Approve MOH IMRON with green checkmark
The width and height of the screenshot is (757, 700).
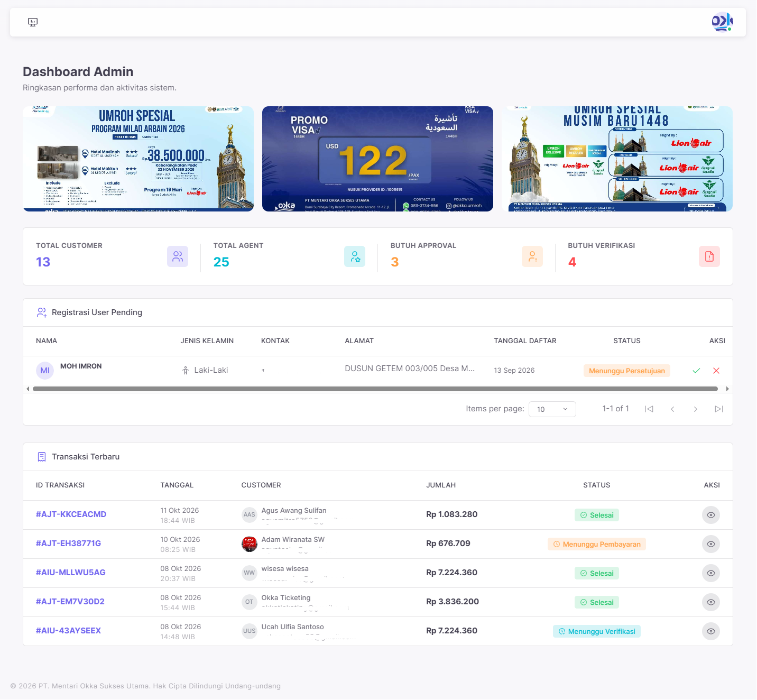[x=696, y=371]
